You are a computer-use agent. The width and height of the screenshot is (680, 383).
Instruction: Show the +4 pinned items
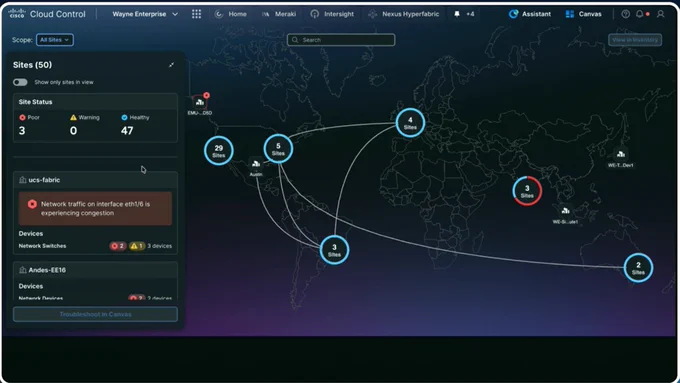coord(470,14)
